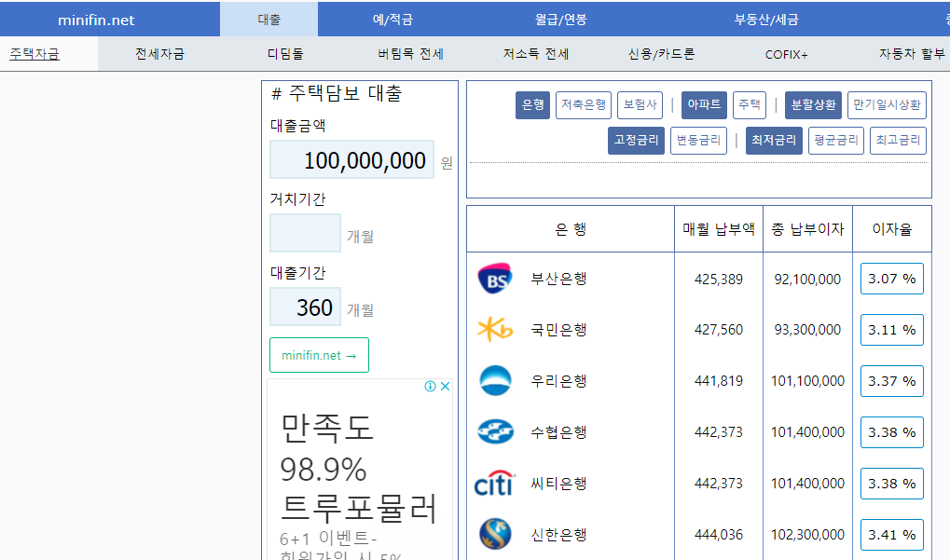Click the Busan Bank BS logo

click(x=495, y=279)
